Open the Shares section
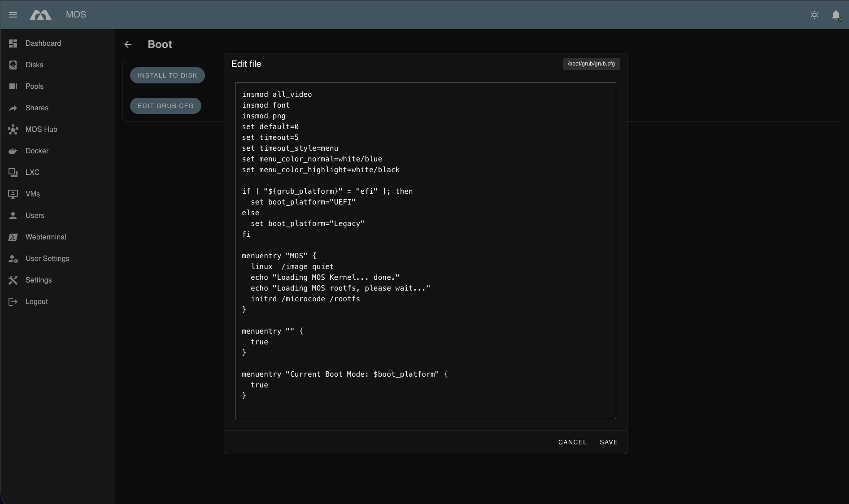This screenshot has height=504, width=849. 37,108
